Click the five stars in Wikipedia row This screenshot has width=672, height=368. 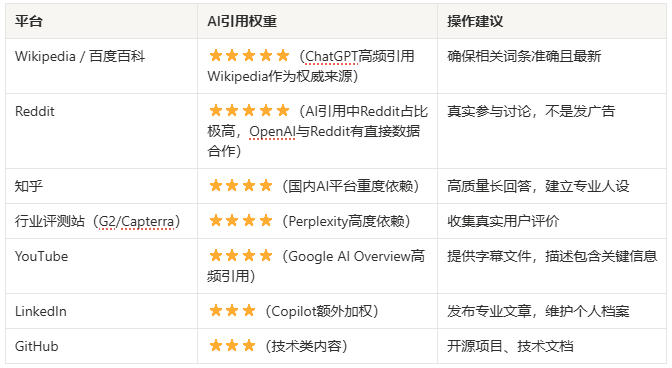(249, 56)
